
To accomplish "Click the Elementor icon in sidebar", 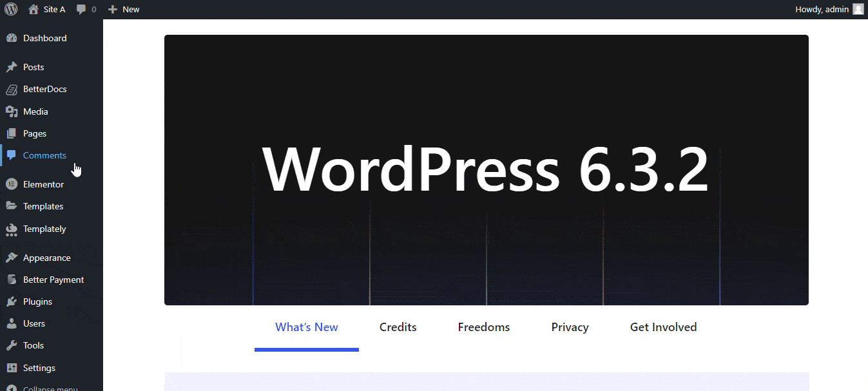I will point(11,184).
